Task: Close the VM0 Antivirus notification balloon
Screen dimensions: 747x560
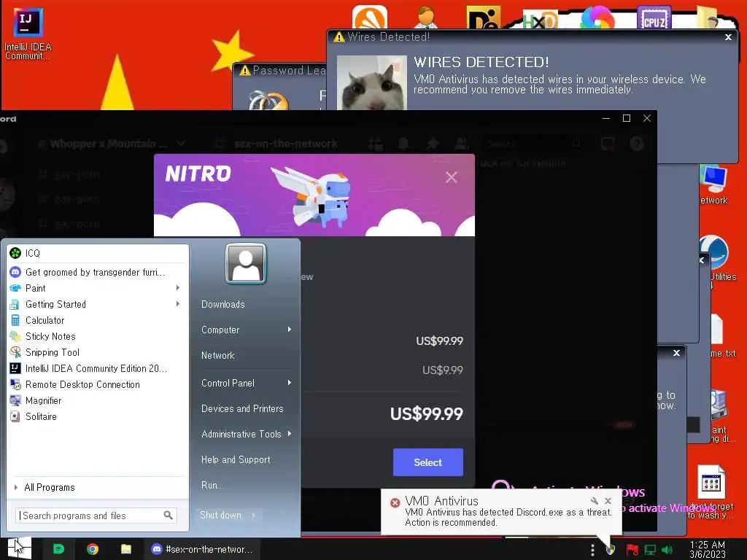Action: click(x=608, y=500)
